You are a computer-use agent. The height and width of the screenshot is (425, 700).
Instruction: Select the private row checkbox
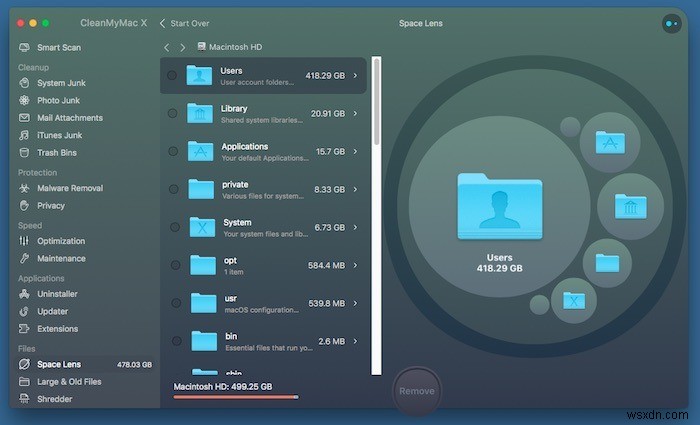(174, 189)
